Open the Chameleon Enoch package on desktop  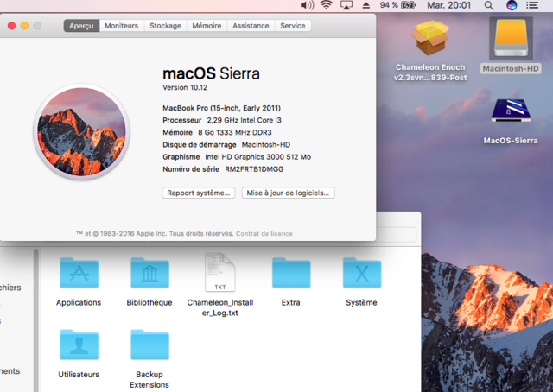[x=430, y=38]
